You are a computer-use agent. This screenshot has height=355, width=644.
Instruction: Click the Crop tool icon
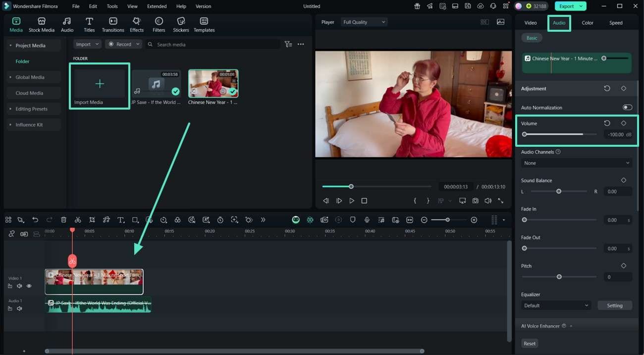click(x=92, y=220)
